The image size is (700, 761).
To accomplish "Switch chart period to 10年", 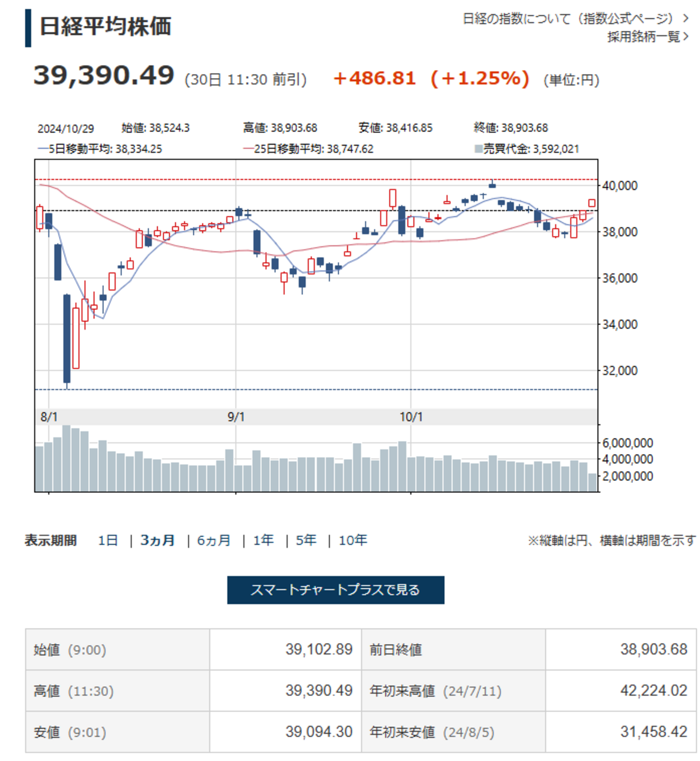I will 353,540.
